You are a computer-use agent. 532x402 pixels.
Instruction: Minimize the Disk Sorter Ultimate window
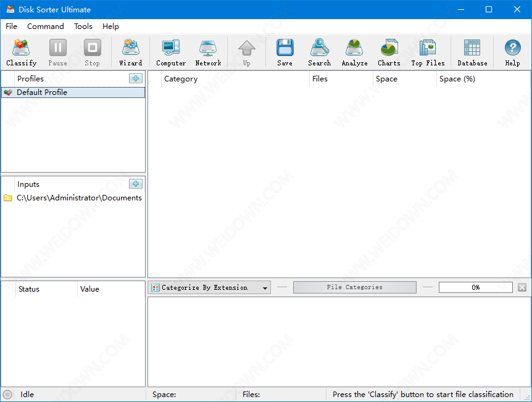[461, 9]
